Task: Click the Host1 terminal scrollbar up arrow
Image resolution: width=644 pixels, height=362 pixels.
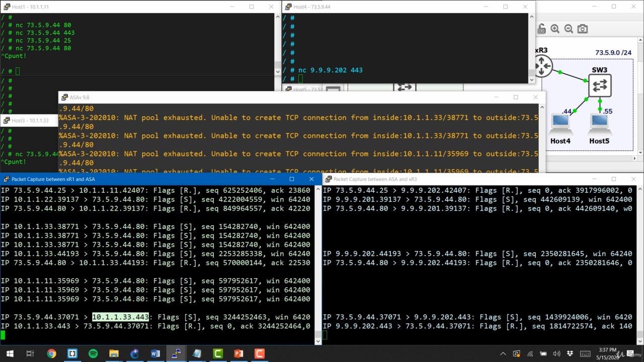Action: click(x=277, y=17)
